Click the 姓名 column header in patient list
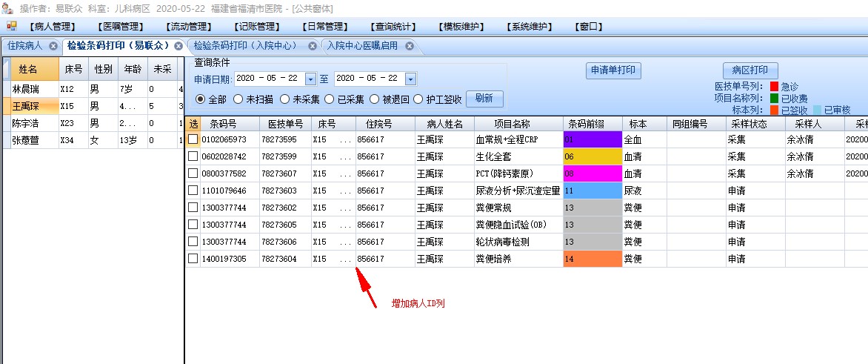The height and width of the screenshot is (364, 868). coord(34,69)
